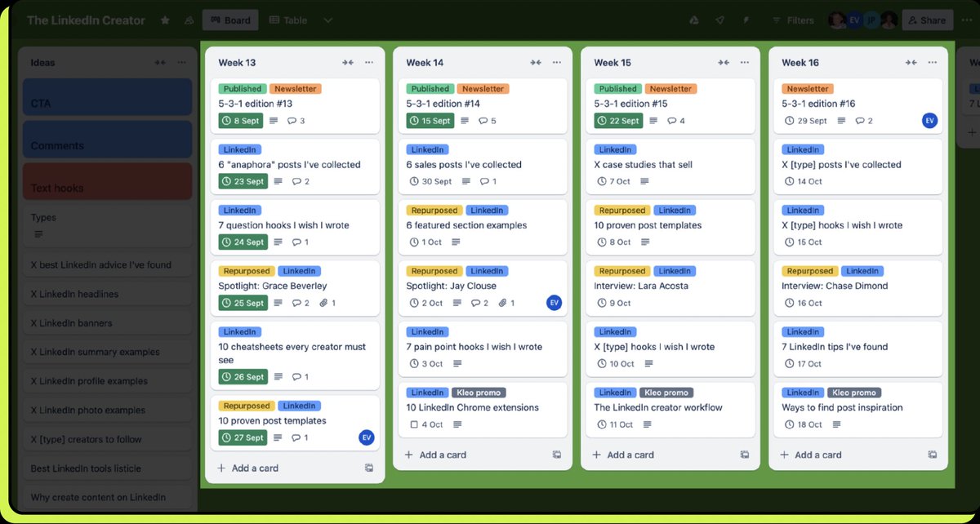Click EV avatar on 5-3-1 edition #16 card
The height and width of the screenshot is (524, 980).
[x=929, y=121]
